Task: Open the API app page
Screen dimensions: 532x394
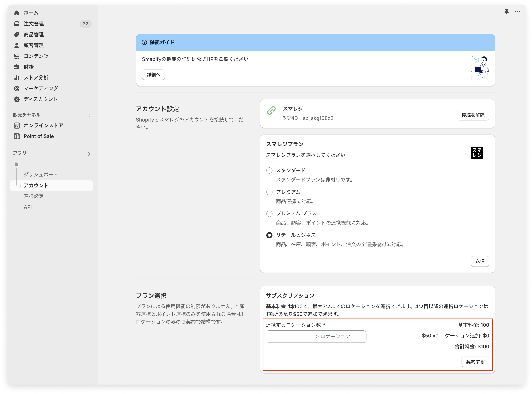Action: point(28,207)
